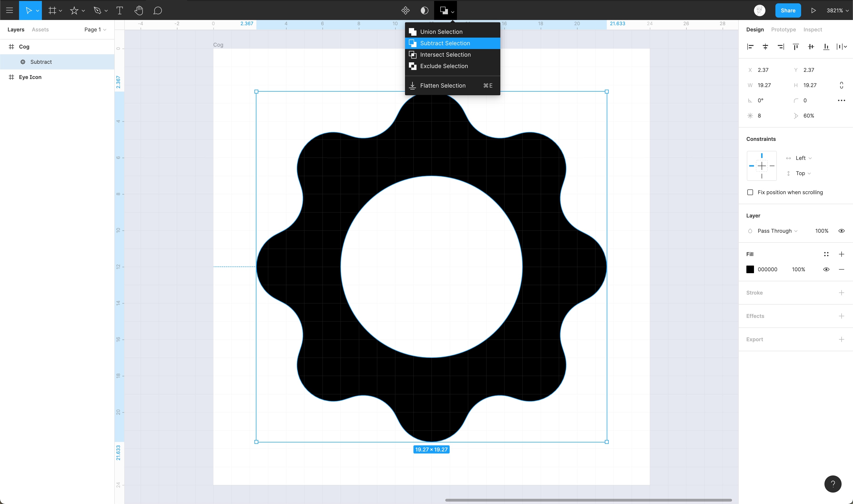Screen dimensions: 853x504
Task: Click the Create Component icon
Action: 406,10
